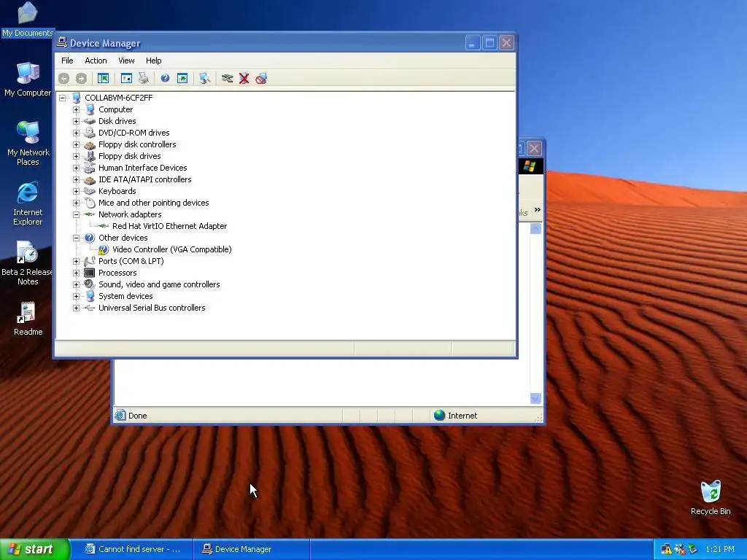Open My Documents desktop icon
Image resolution: width=747 pixels, height=560 pixels.
point(28,19)
